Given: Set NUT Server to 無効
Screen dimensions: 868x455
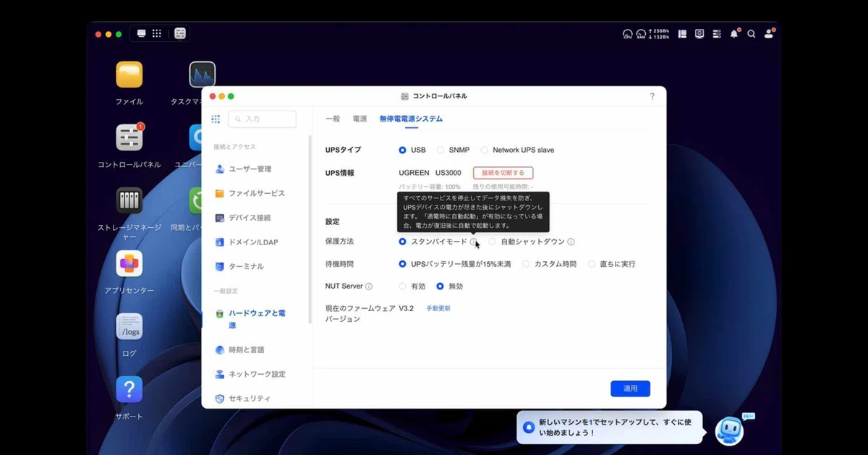Looking at the screenshot, I should [440, 286].
